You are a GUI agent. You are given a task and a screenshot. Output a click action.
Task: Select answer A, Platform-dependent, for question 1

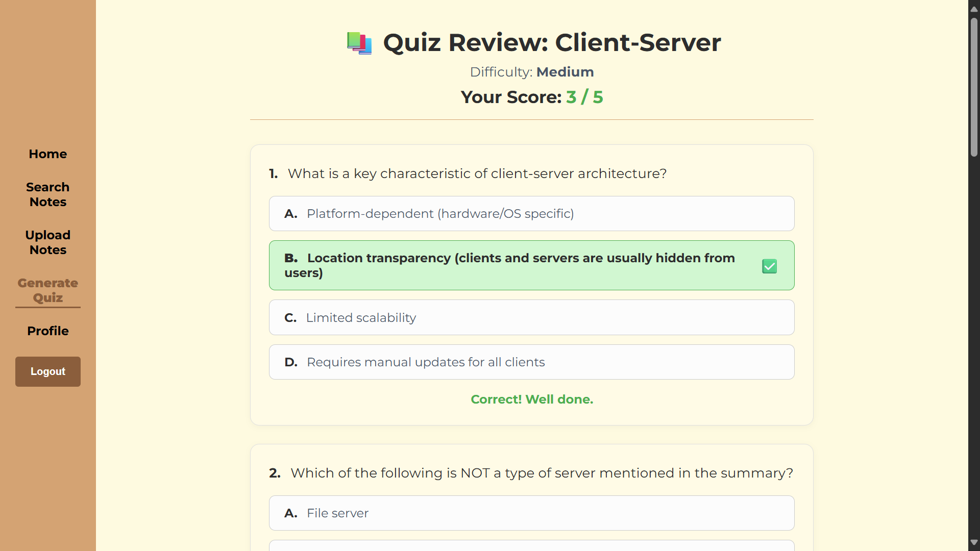[x=531, y=213]
